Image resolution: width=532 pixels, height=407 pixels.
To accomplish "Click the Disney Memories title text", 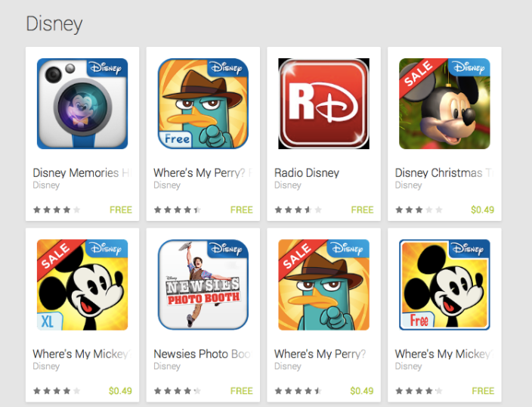I will tap(82, 173).
